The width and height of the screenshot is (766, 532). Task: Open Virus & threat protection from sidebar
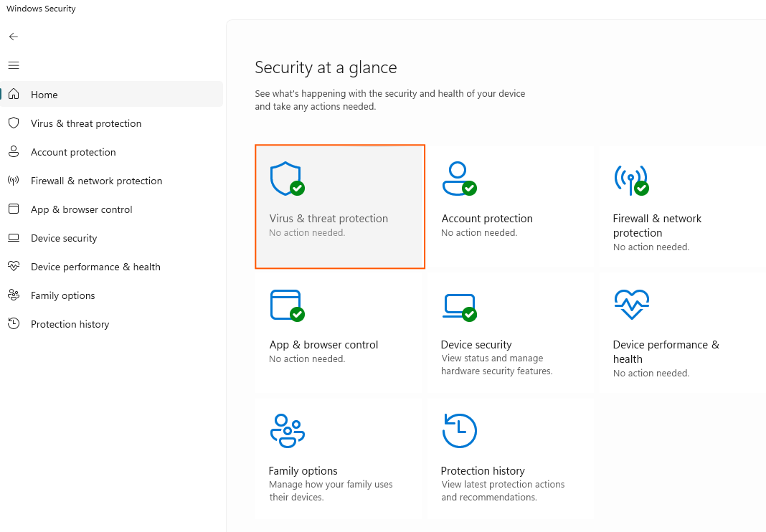pos(112,123)
